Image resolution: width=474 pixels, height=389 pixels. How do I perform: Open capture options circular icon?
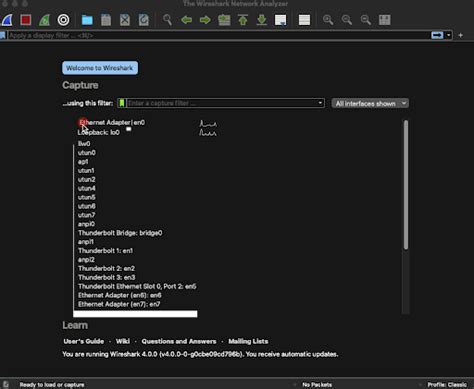tap(63, 20)
